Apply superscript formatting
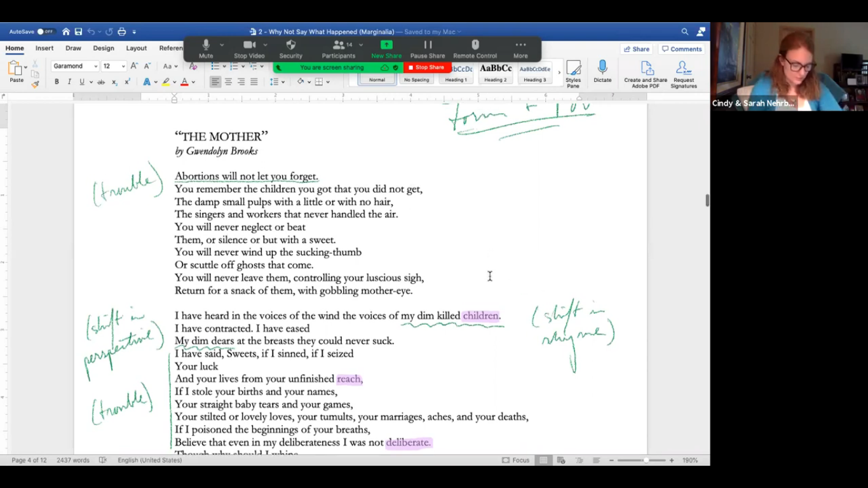 127,82
